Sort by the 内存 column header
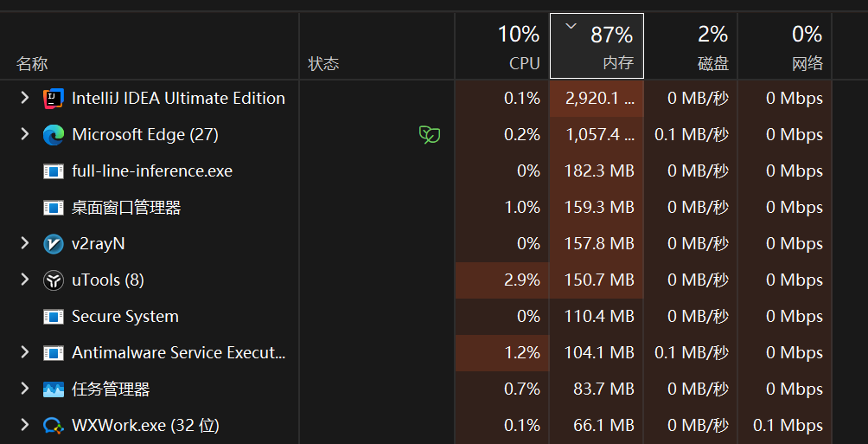This screenshot has height=444, width=868. 597,46
